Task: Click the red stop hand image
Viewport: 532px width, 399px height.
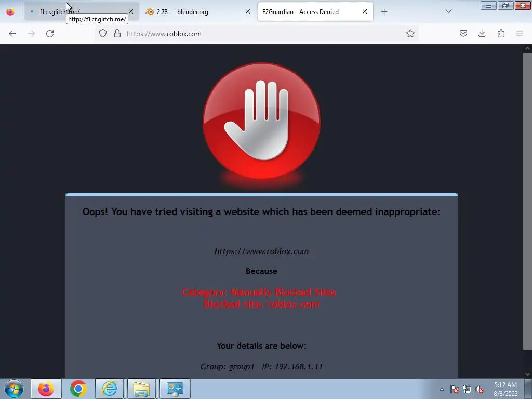Action: point(262,121)
